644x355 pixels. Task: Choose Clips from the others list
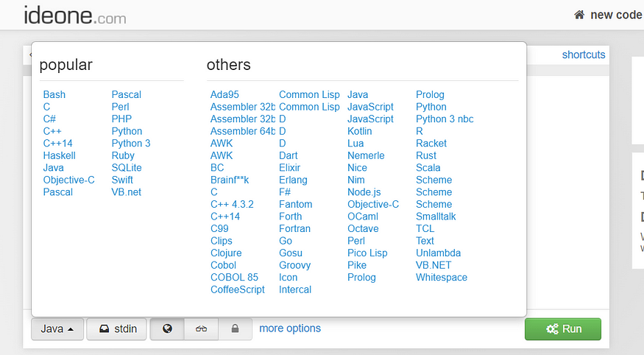coord(222,241)
